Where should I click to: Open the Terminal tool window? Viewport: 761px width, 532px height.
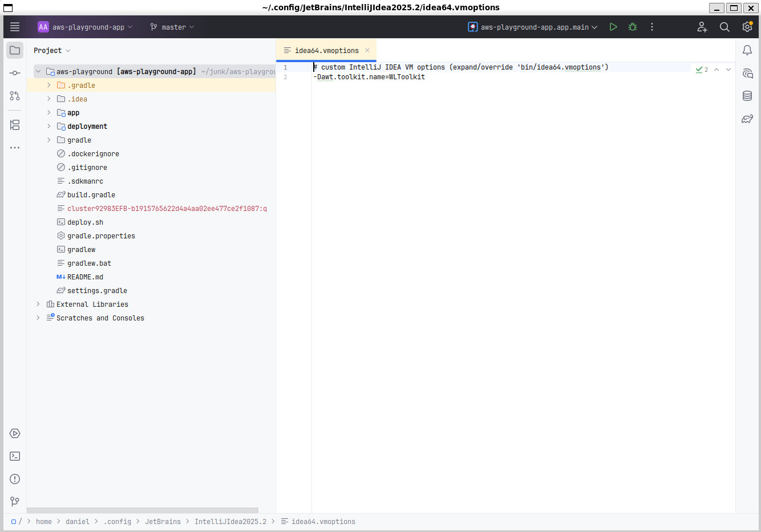[x=15, y=456]
